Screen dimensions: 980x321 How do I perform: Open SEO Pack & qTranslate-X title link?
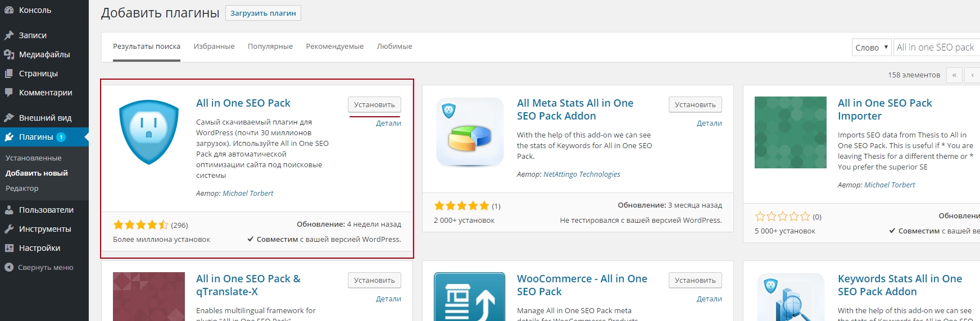click(x=248, y=285)
